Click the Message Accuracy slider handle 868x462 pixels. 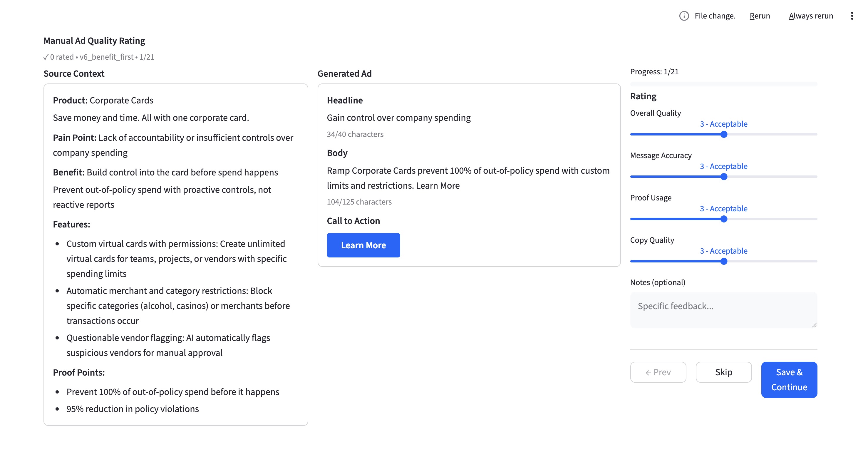tap(723, 177)
